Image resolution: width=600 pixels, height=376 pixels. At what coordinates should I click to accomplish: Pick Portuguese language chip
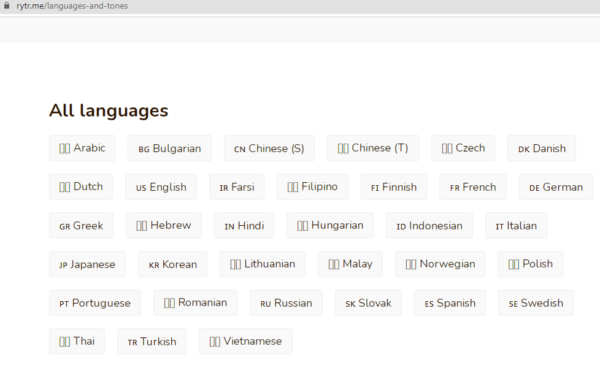(x=95, y=303)
